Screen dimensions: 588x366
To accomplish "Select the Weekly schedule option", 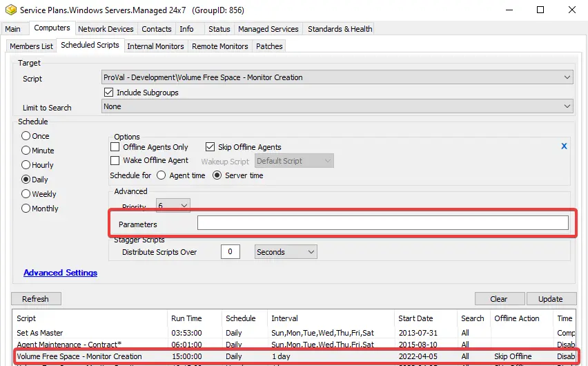I will 26,194.
